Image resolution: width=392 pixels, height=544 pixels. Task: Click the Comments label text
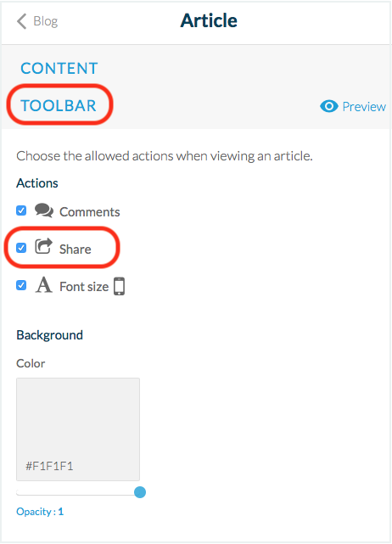pyautogui.click(x=89, y=212)
